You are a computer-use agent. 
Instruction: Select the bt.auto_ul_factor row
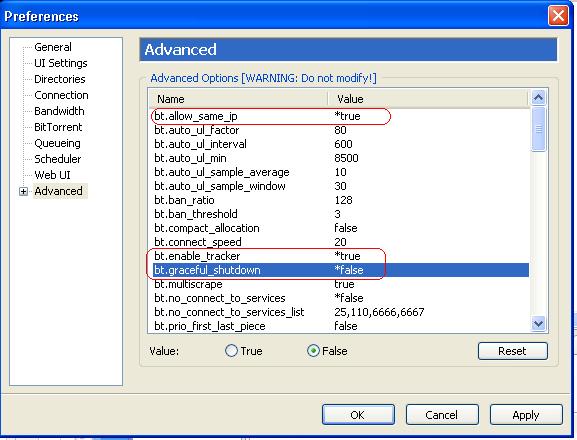341,130
